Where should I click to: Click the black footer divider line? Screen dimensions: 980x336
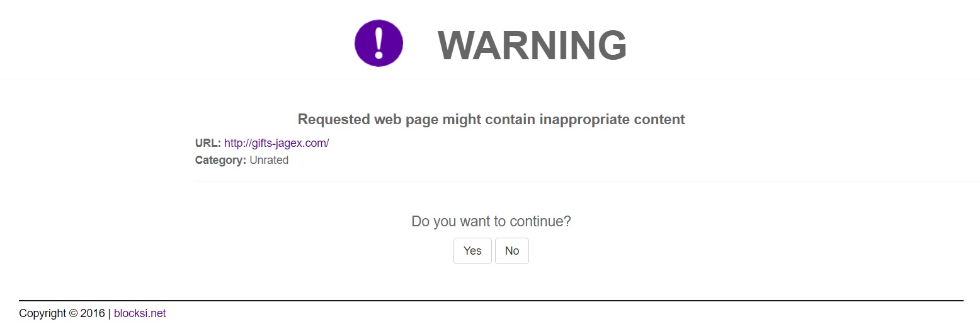(491, 301)
